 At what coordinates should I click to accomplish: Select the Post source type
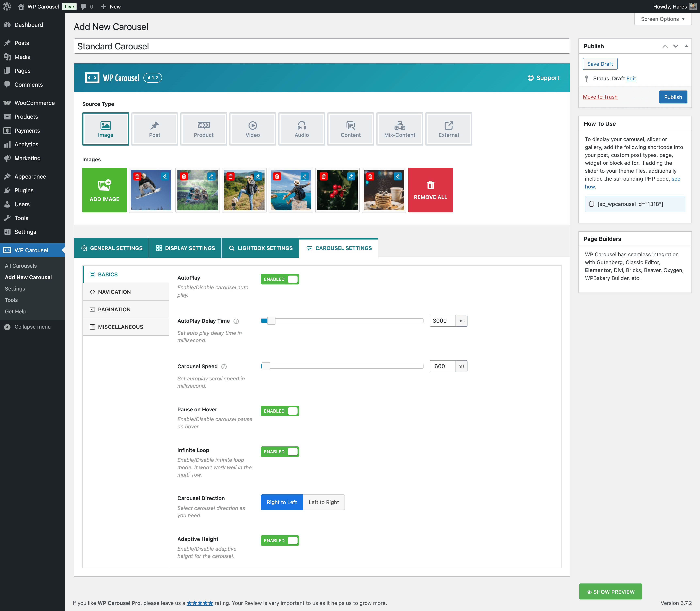[155, 129]
